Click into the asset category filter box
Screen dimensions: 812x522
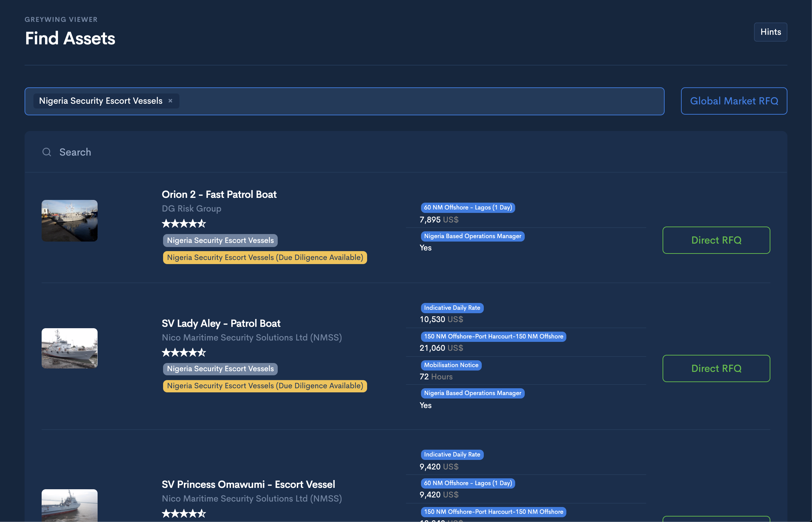409,101
